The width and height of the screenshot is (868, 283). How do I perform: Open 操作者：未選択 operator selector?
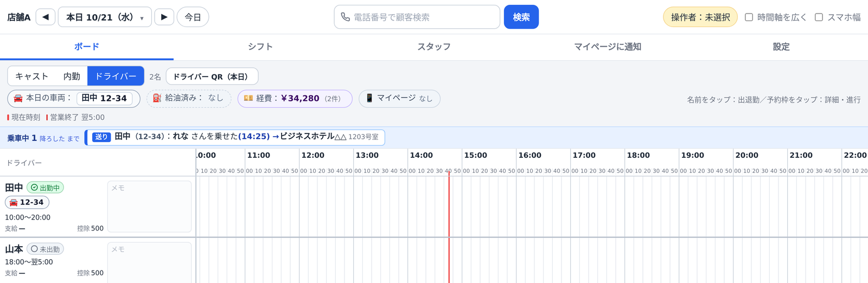pos(700,17)
